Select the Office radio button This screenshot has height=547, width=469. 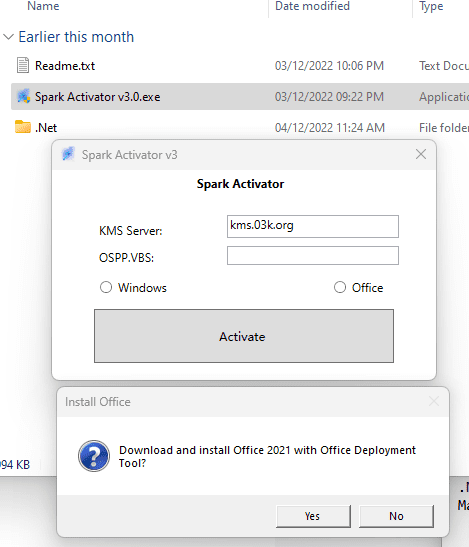[340, 287]
